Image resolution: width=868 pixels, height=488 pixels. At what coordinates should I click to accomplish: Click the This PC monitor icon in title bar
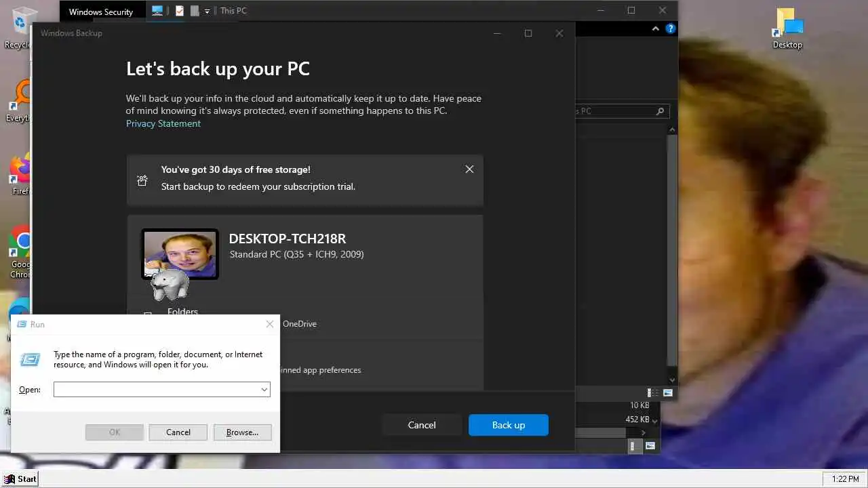click(157, 11)
